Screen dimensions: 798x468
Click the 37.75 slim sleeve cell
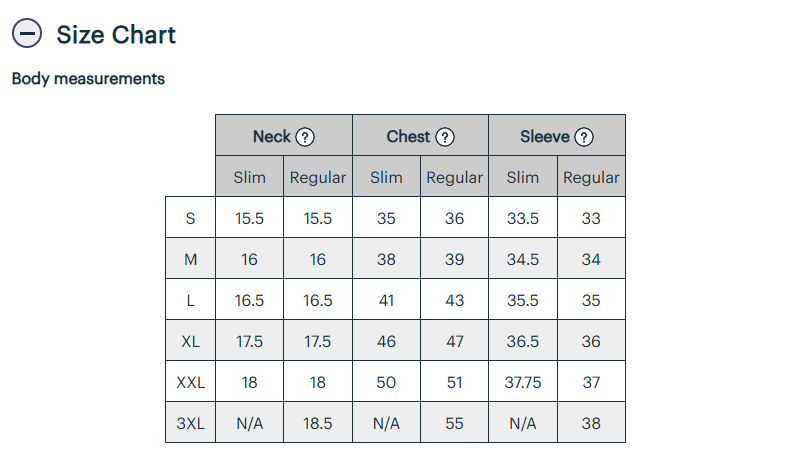tap(523, 382)
